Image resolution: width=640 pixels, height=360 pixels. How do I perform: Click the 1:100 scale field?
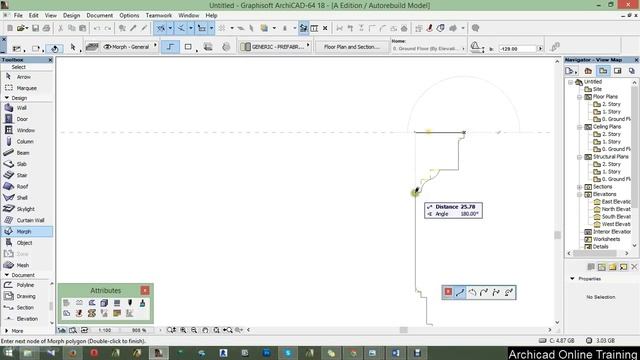(105, 330)
